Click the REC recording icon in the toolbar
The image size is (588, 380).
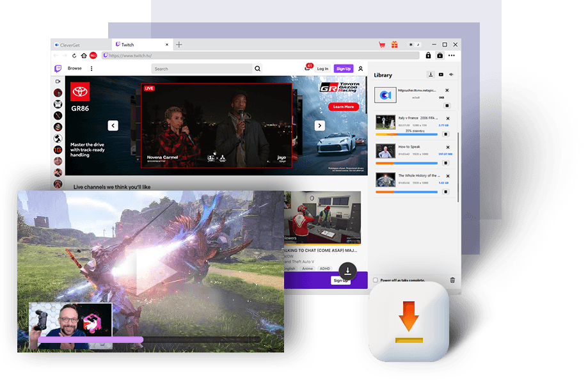click(x=92, y=56)
